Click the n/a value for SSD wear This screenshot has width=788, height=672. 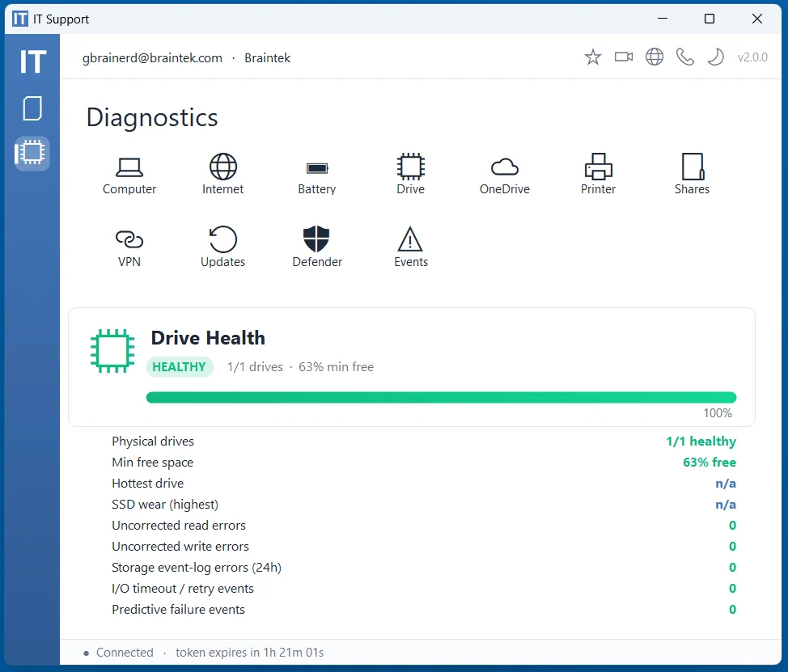click(726, 505)
